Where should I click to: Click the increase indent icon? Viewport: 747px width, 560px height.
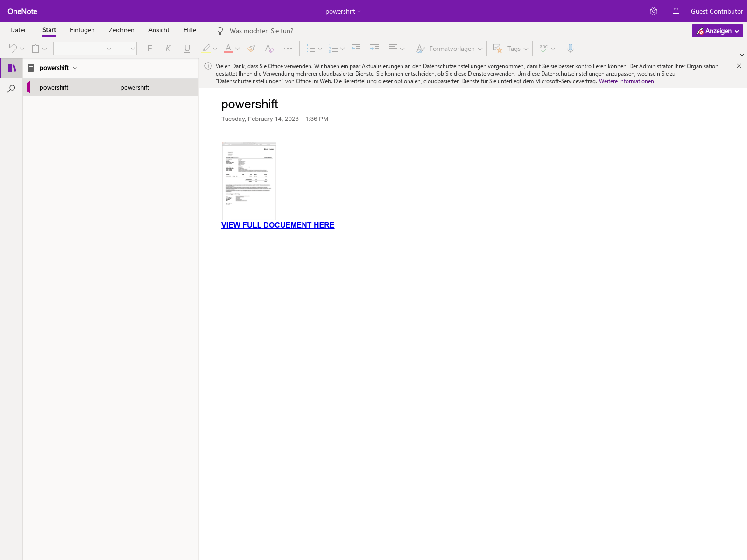[x=374, y=48]
